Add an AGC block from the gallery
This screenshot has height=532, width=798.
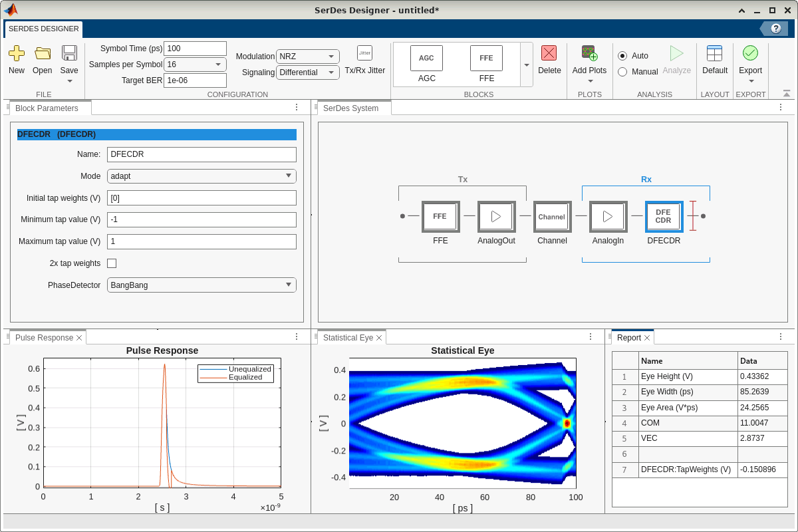(x=426, y=59)
